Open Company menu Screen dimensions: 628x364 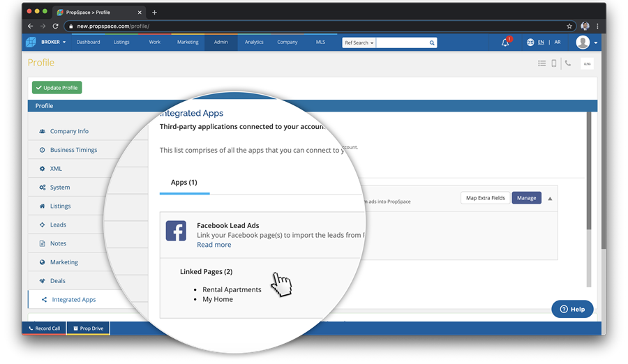tap(287, 42)
